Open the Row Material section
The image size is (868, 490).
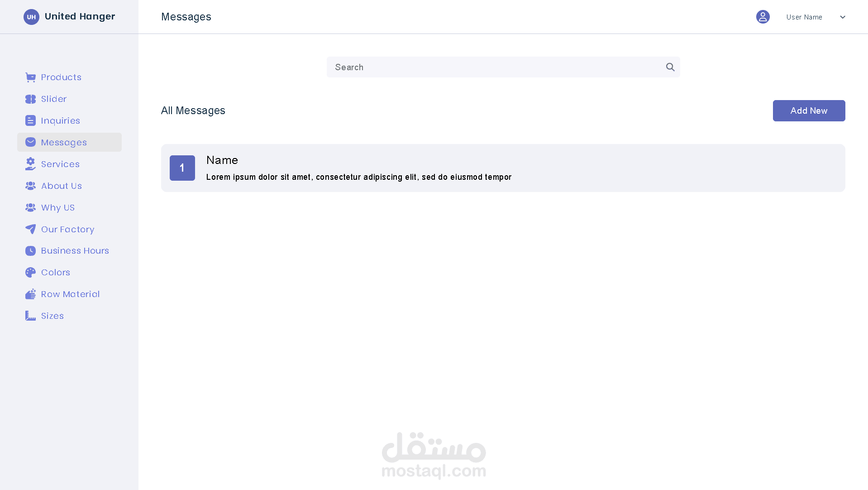pyautogui.click(x=70, y=294)
